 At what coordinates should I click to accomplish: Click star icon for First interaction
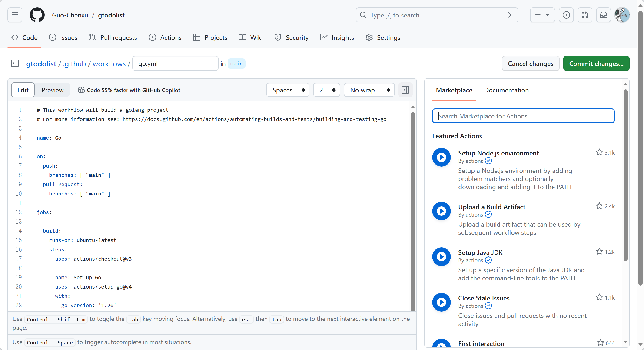[600, 343]
